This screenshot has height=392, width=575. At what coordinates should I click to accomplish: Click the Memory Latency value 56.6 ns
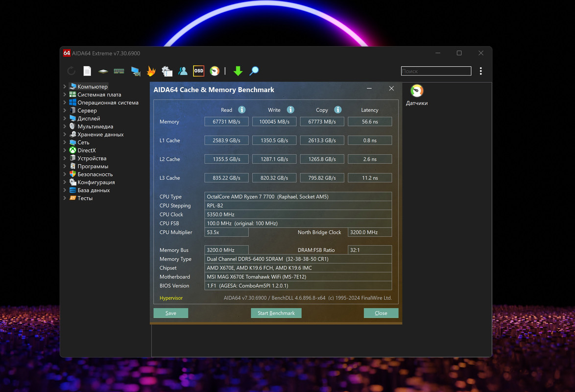pyautogui.click(x=370, y=122)
